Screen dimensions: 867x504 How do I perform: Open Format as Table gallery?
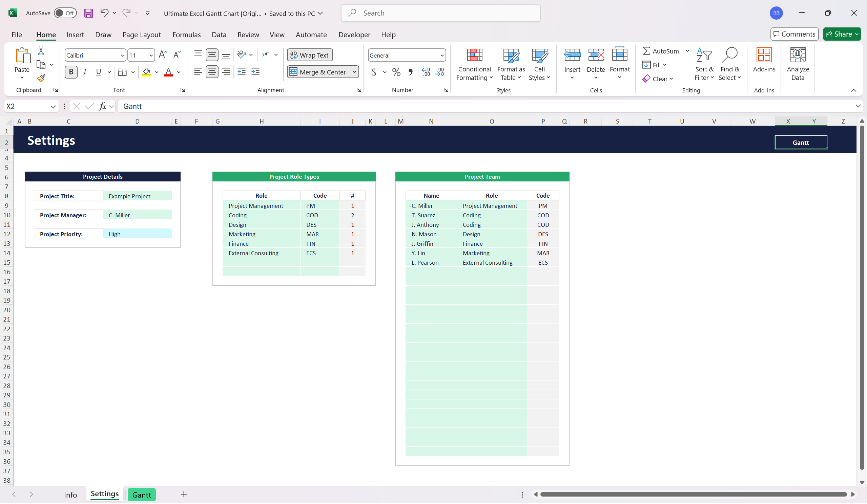point(511,64)
